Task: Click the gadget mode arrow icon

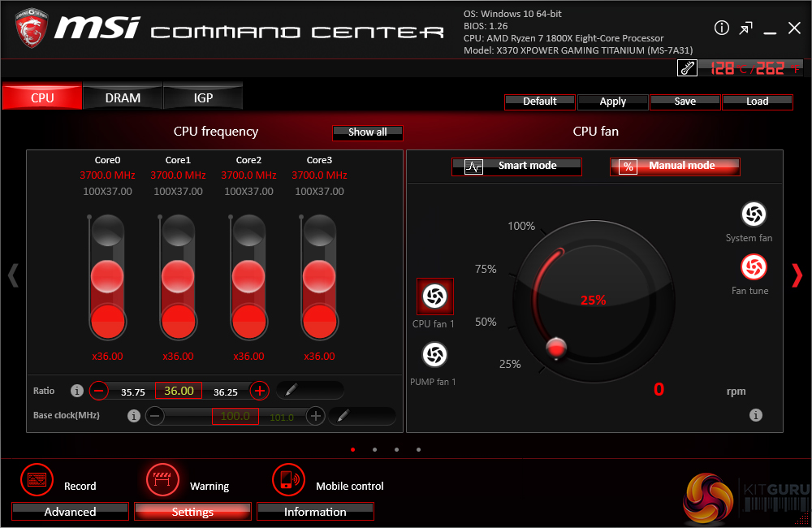Action: coord(745,28)
